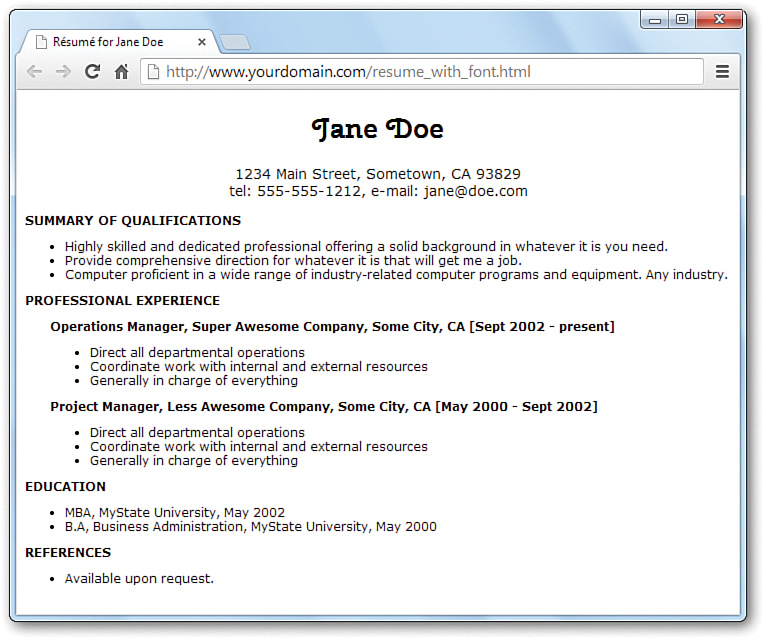Click the page icon in the address bar
Image resolution: width=764 pixels, height=639 pixels.
(153, 72)
